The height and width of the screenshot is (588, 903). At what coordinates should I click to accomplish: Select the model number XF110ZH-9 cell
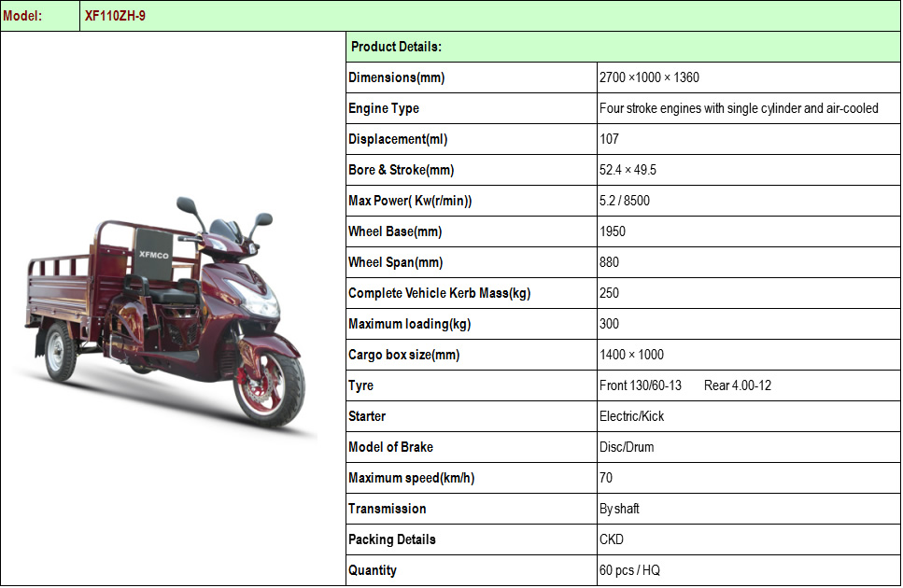[490, 16]
